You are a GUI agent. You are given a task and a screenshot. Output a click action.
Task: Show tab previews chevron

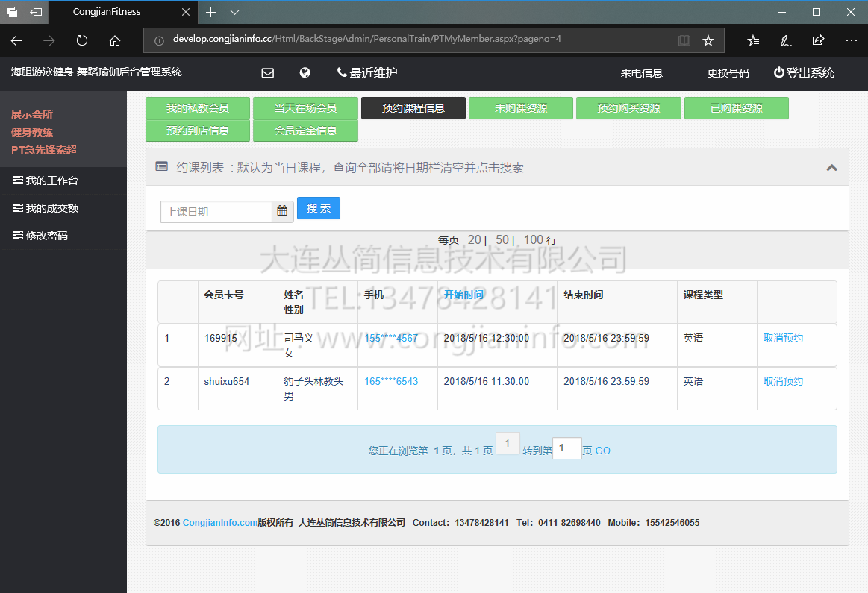coord(234,12)
